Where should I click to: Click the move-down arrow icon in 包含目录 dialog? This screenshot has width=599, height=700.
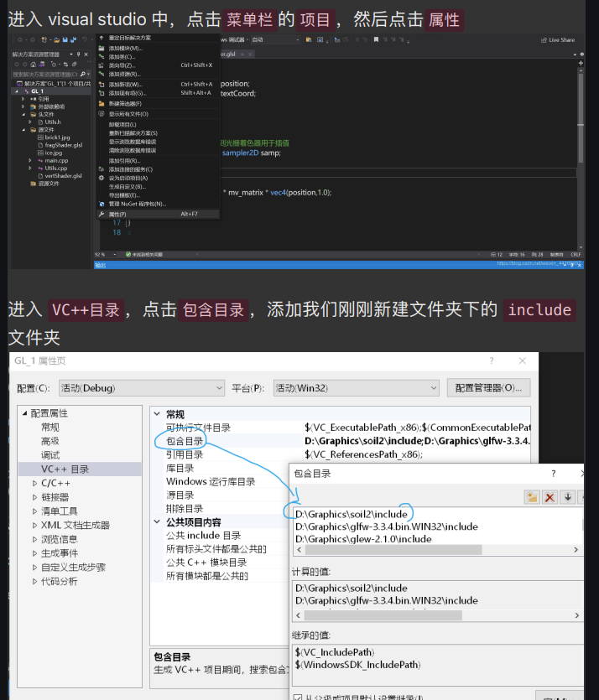(x=568, y=497)
